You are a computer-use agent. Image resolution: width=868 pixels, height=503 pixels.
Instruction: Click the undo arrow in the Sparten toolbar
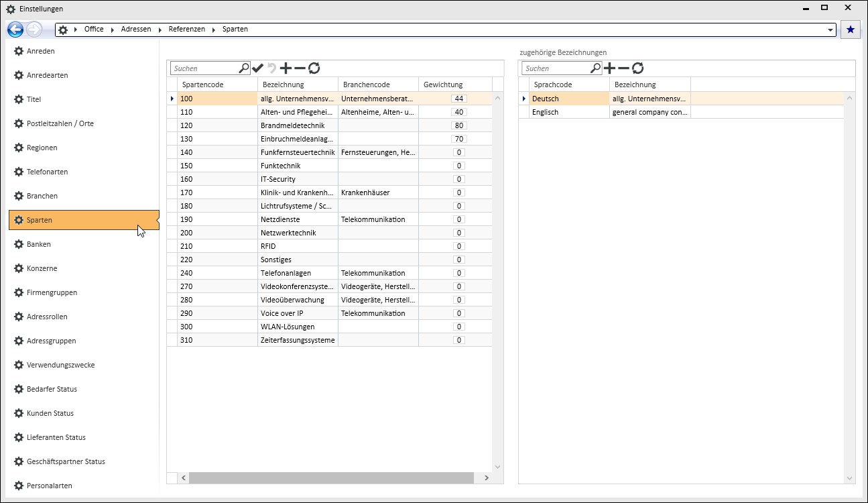(x=272, y=68)
